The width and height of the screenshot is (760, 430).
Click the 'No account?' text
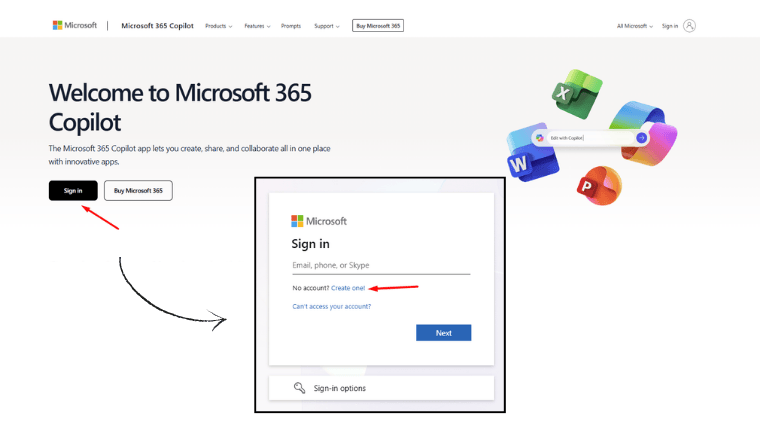(x=311, y=288)
